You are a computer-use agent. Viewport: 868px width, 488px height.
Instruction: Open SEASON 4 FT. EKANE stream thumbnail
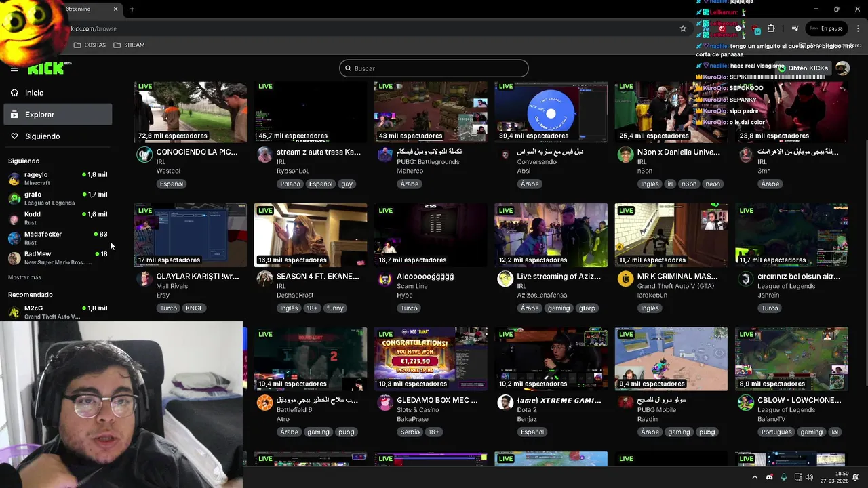(x=311, y=235)
